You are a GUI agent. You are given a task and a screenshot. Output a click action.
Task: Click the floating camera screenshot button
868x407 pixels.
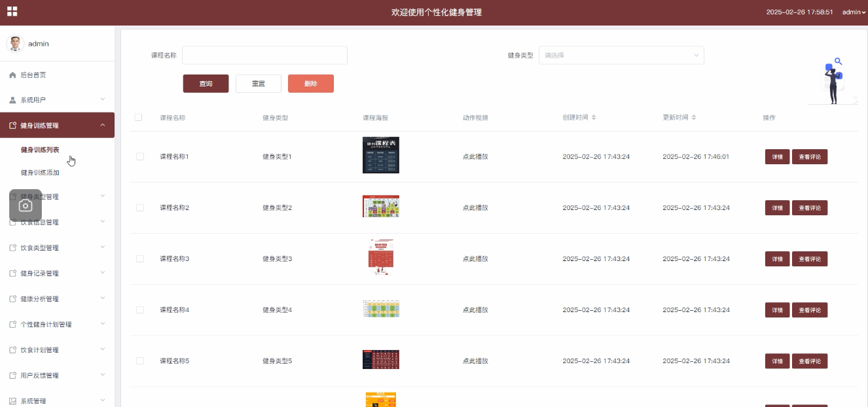26,205
